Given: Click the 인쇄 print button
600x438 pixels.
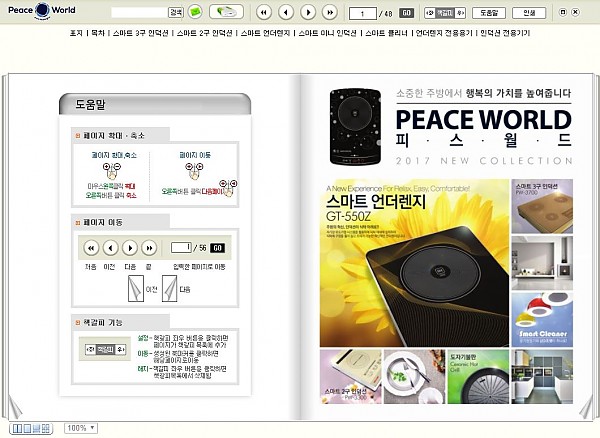Looking at the screenshot, I should click(529, 13).
